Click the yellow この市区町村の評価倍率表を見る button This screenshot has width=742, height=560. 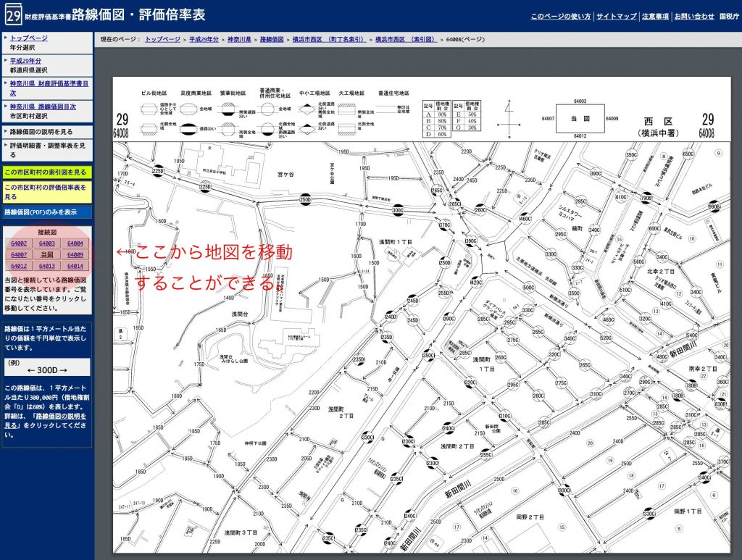tap(45, 192)
